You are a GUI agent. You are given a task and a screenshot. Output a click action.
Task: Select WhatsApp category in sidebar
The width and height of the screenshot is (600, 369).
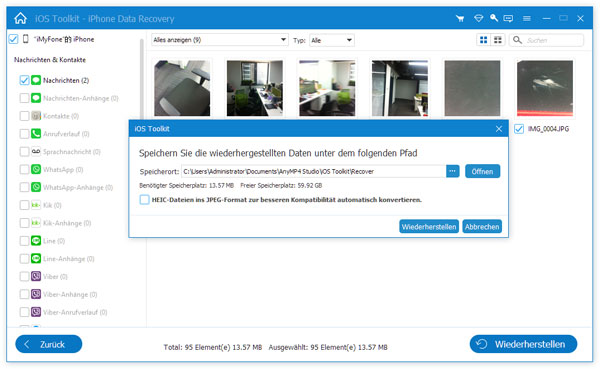click(57, 169)
